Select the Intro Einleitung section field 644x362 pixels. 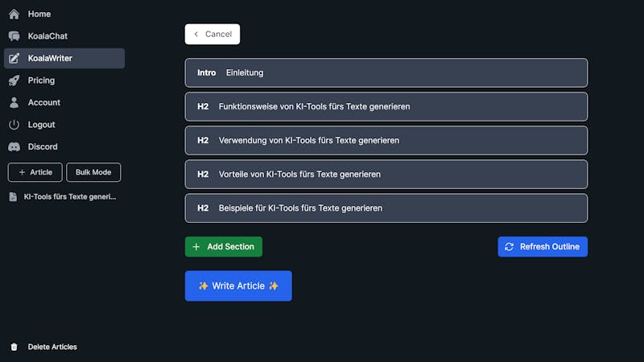click(x=386, y=72)
